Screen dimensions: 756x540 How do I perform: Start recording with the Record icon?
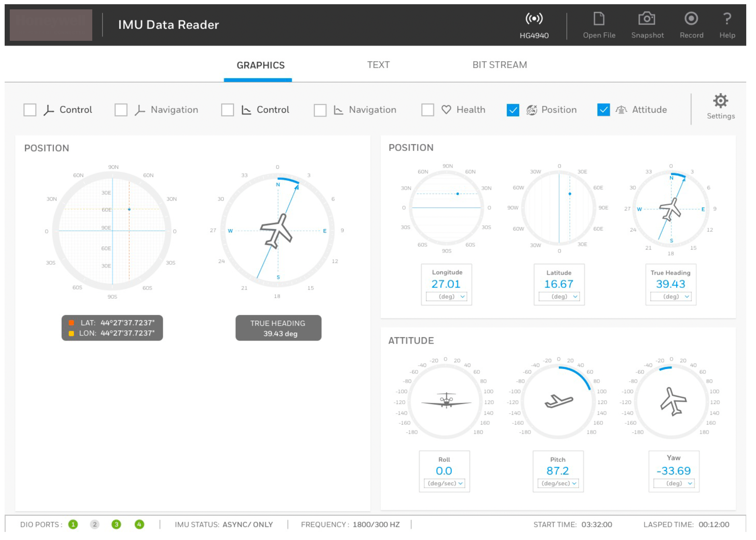point(691,19)
